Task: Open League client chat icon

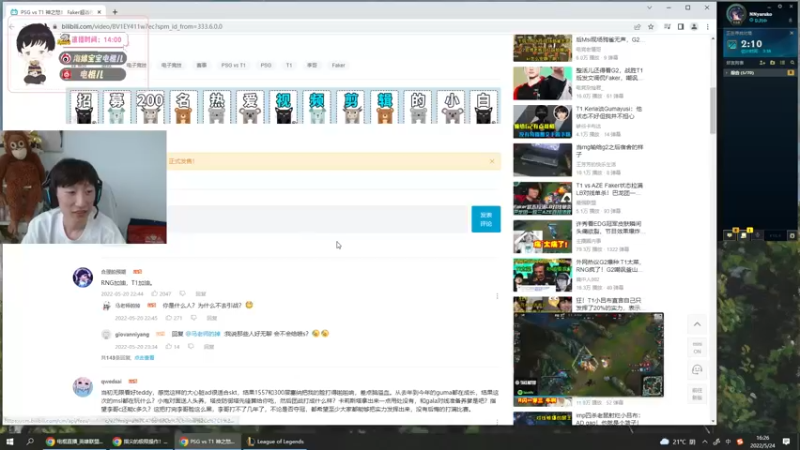Action: 730,235
